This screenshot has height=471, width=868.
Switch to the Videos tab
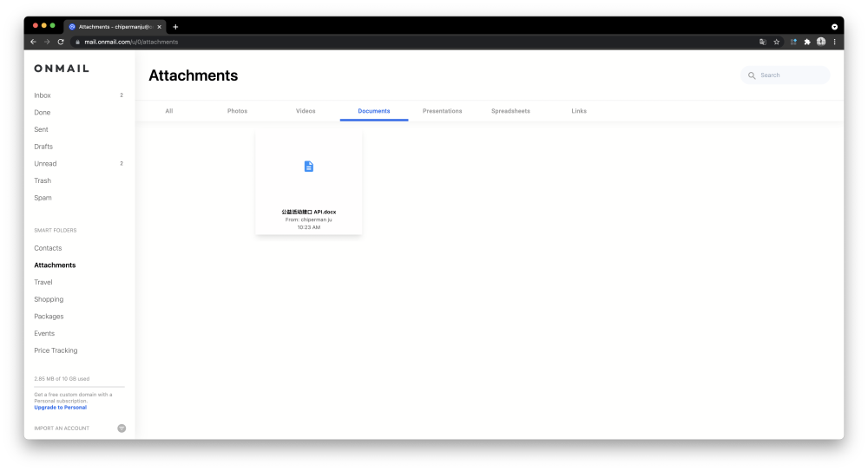pyautogui.click(x=306, y=111)
